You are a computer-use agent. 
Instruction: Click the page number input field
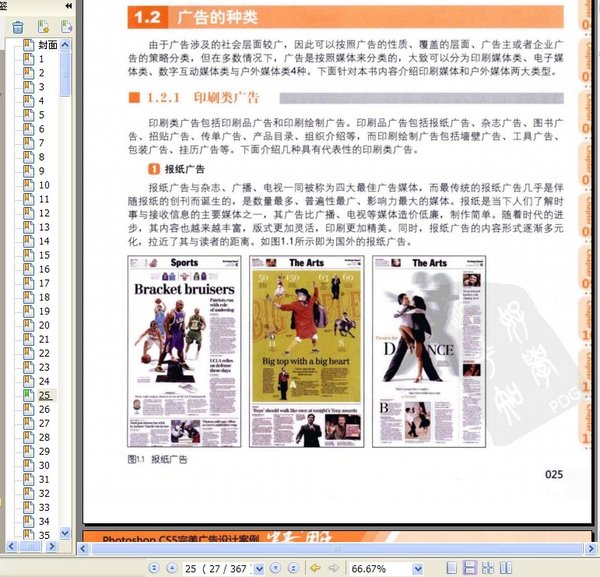218,569
